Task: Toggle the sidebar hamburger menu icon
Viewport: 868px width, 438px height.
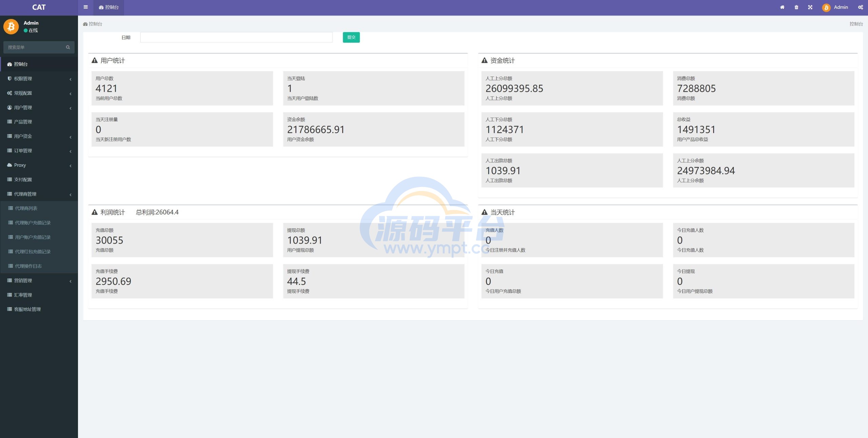Action: click(x=86, y=7)
